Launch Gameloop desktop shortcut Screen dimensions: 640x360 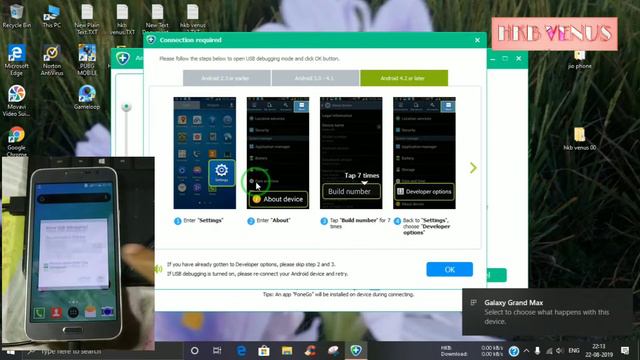coord(87,97)
